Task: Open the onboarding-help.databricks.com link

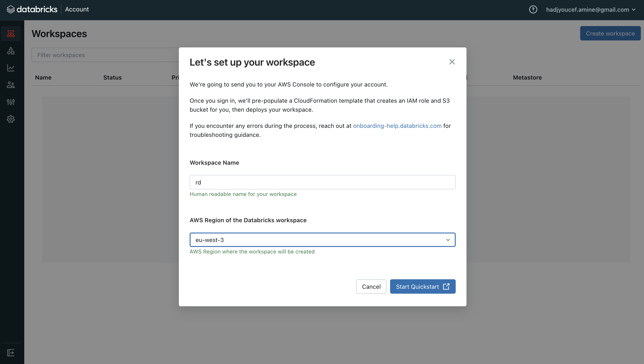Action: tap(397, 126)
